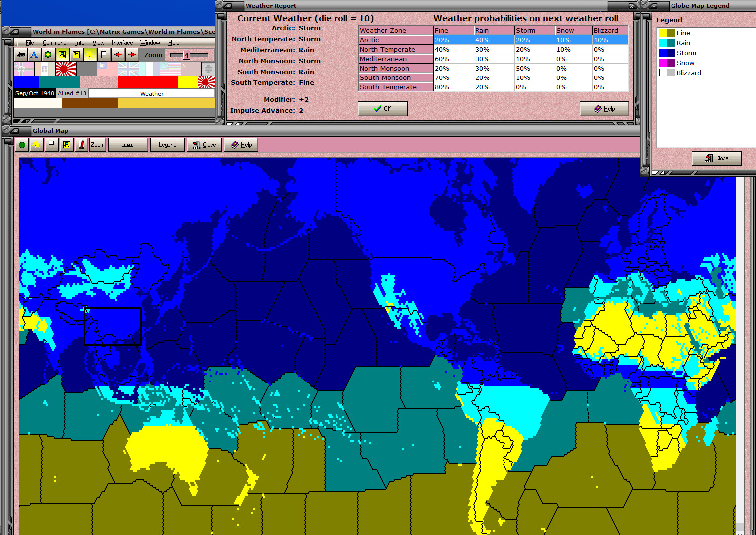756x535 pixels.
Task: Toggle the highlighted 7-4 unit counter button
Action: (x=62, y=55)
